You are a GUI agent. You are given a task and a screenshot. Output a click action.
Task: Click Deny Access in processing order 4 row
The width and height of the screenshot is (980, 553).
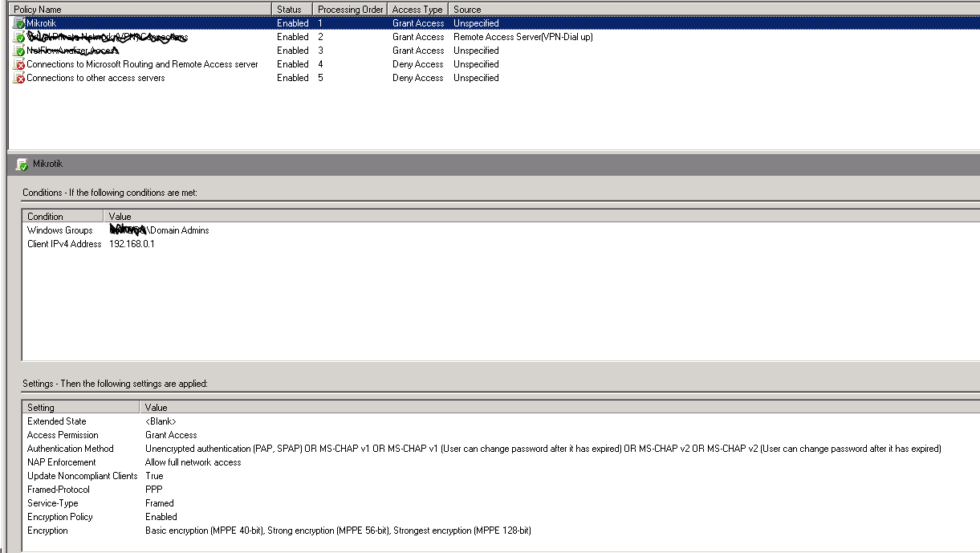tap(418, 64)
